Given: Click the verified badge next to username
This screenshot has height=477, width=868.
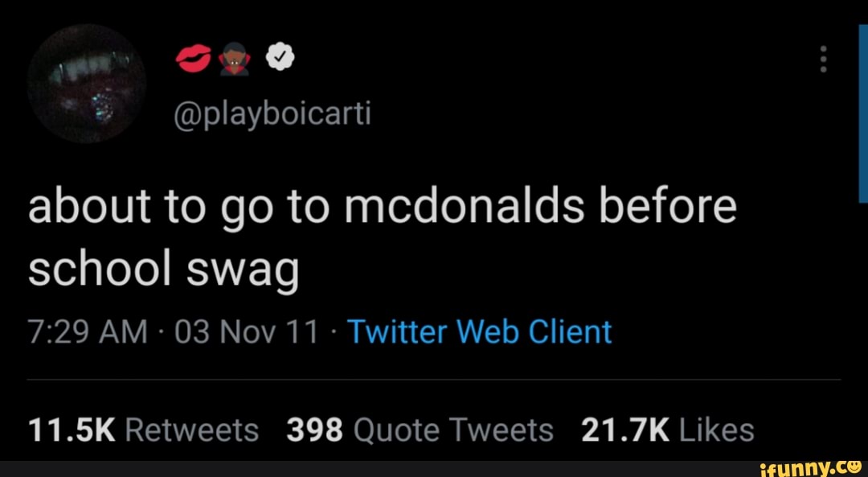Looking at the screenshot, I should [278, 56].
